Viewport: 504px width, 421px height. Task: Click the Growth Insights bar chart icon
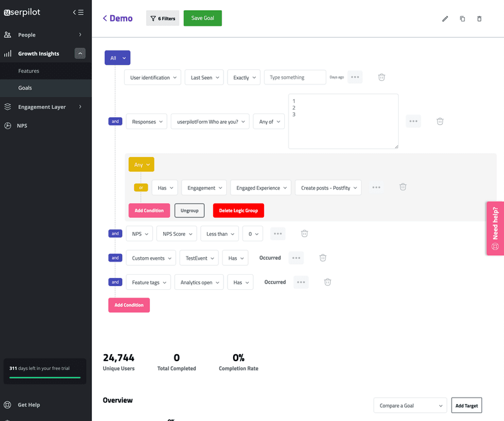tap(6, 53)
